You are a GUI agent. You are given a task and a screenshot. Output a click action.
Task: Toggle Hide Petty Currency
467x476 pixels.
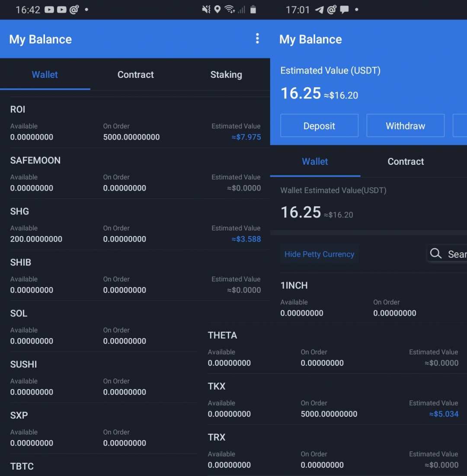click(x=319, y=254)
